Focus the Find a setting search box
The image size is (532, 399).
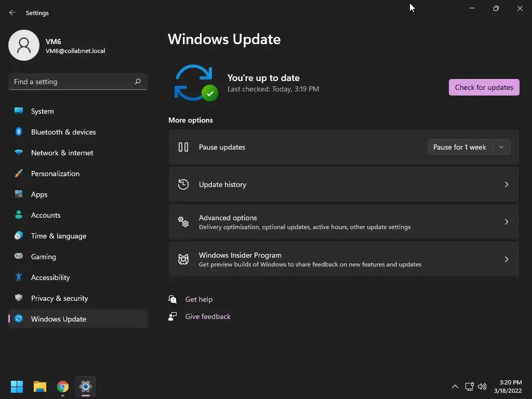click(x=78, y=82)
